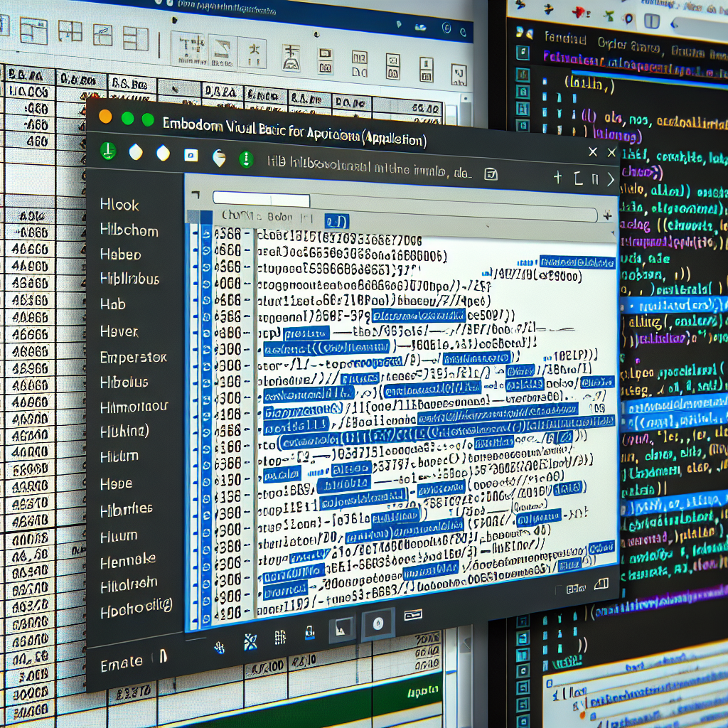Toggle the first line marker in code gutter
Screen dimensions: 728x728
click(x=206, y=233)
